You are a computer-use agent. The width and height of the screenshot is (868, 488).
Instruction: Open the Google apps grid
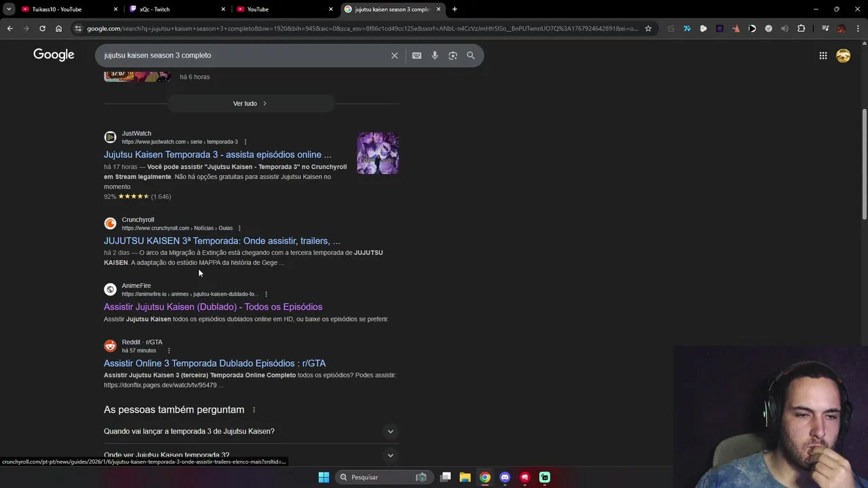point(823,56)
